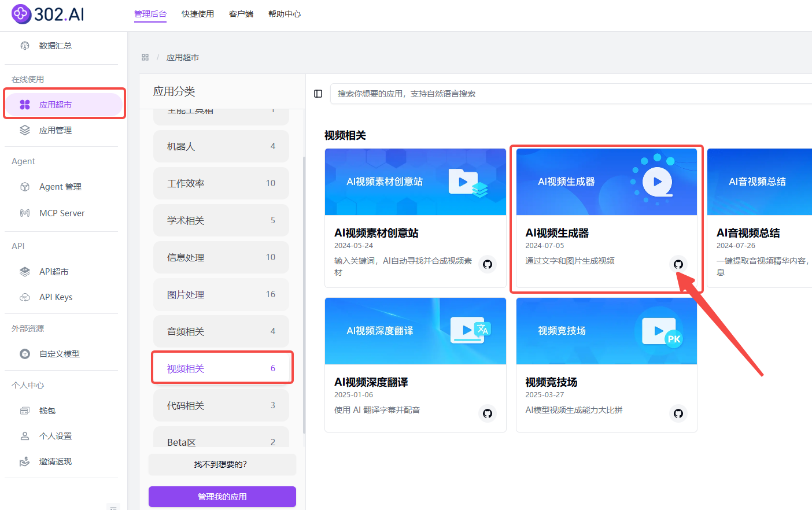Click the 邀请返现 hand icon
This screenshot has width=812, height=510.
click(x=25, y=461)
